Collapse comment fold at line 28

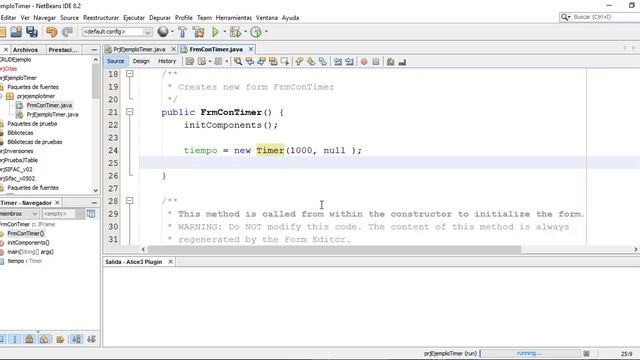pos(129,201)
